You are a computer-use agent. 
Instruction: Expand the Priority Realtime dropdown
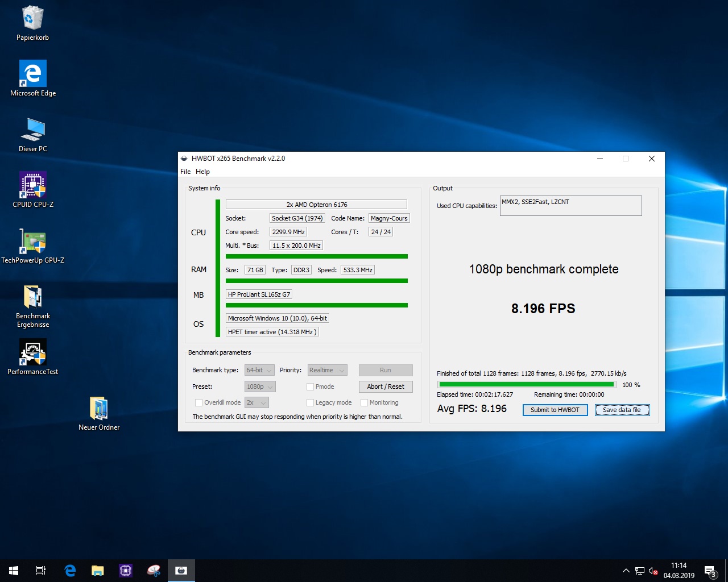click(328, 370)
